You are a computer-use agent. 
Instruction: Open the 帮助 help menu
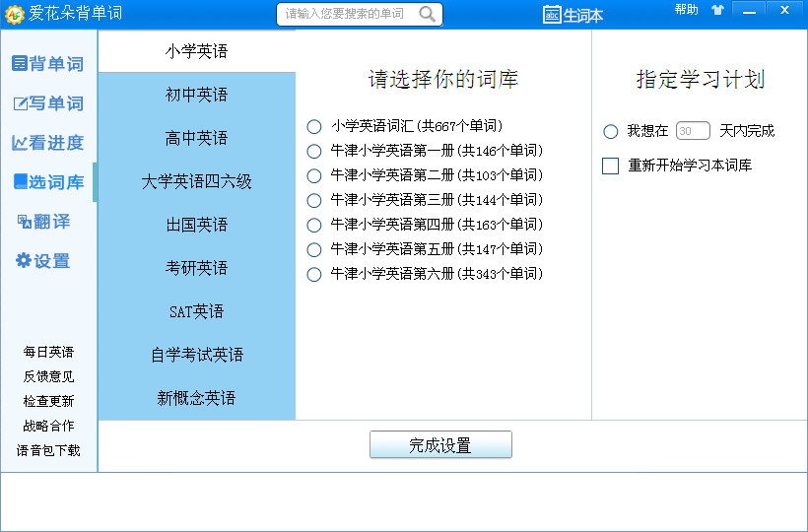[x=687, y=10]
